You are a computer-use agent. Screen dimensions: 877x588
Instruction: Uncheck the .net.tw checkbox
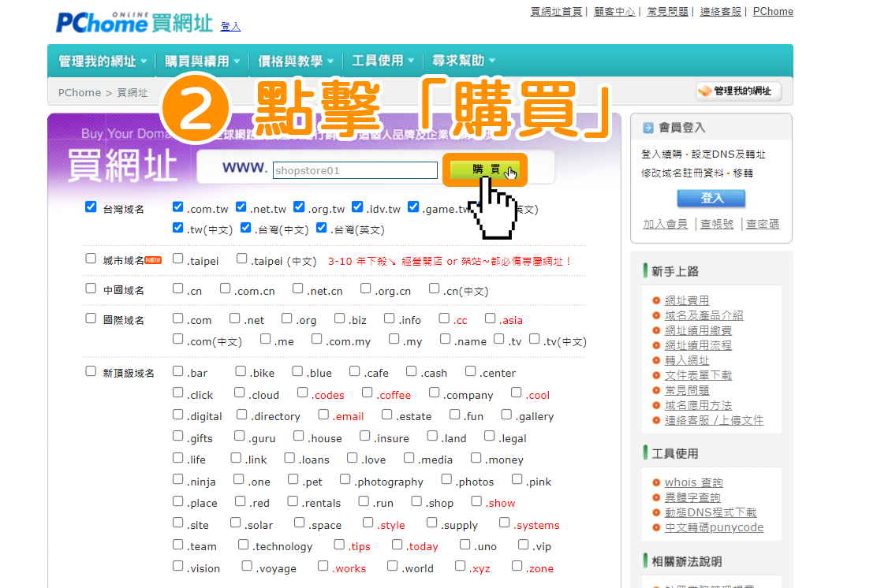(241, 207)
